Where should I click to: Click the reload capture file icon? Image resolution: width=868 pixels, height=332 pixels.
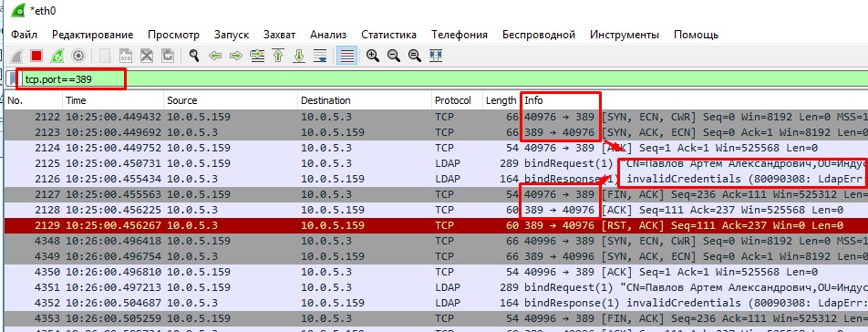tap(167, 56)
